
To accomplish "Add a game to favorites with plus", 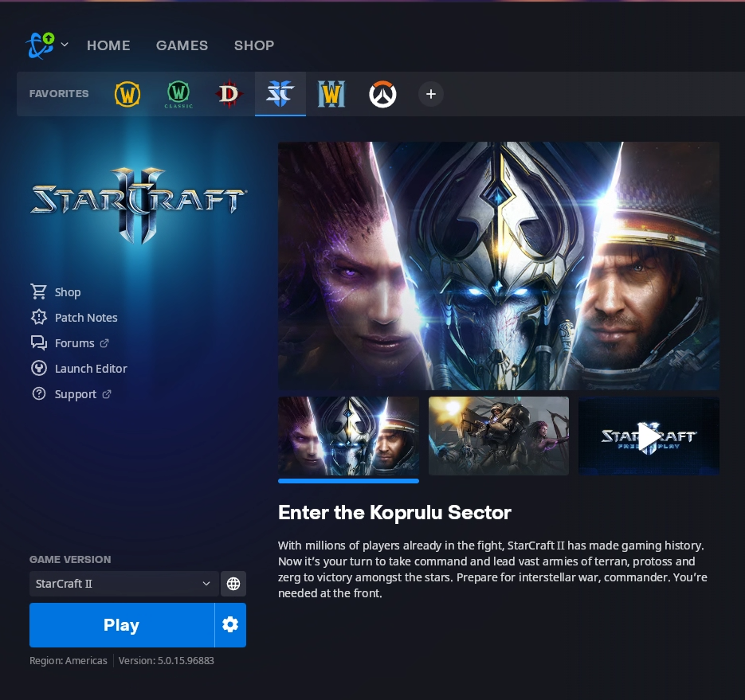I will pos(431,94).
